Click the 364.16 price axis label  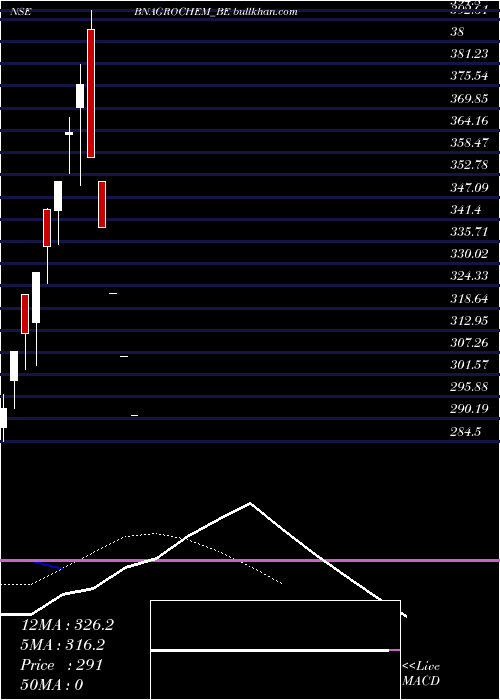coord(469,121)
